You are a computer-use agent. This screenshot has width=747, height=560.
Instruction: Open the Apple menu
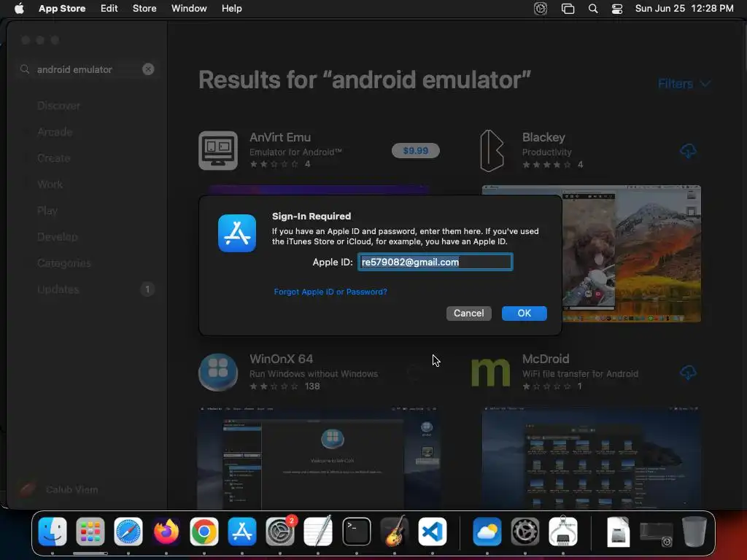(19, 9)
